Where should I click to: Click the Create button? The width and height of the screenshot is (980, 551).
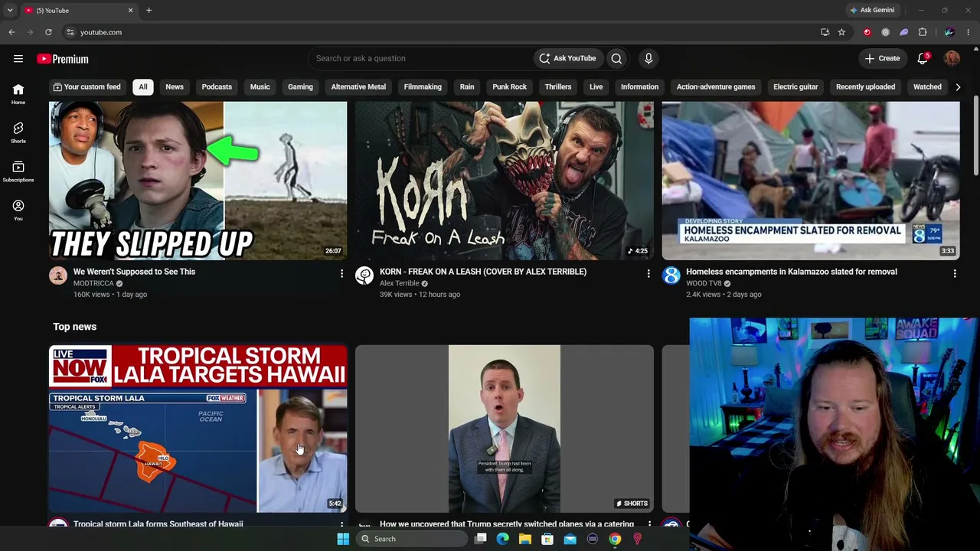coord(882,58)
